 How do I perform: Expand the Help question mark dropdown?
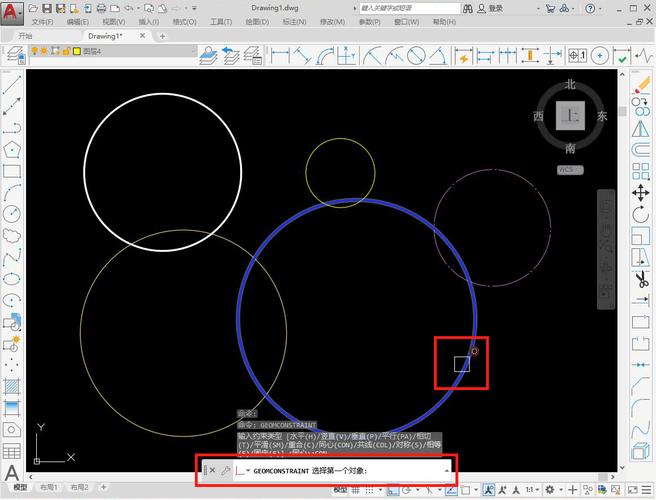click(x=600, y=8)
